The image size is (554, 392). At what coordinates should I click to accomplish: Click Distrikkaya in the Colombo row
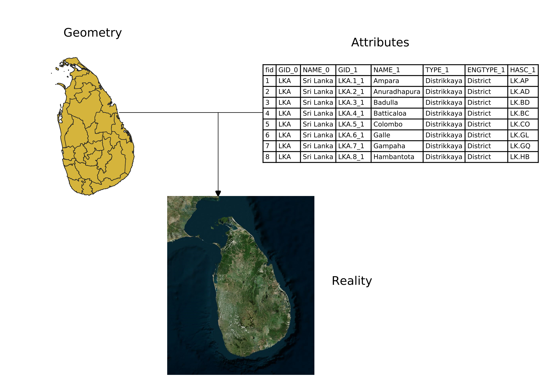tap(444, 124)
